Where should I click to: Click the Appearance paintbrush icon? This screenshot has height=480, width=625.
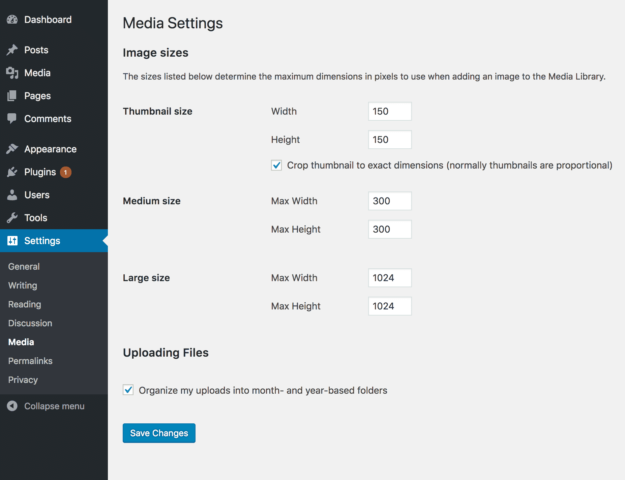12,149
